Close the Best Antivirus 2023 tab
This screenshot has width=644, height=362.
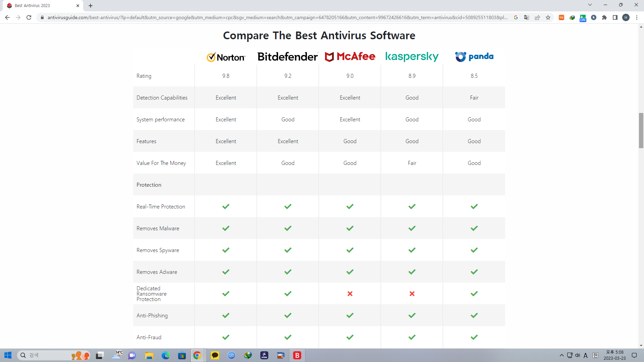click(x=78, y=6)
